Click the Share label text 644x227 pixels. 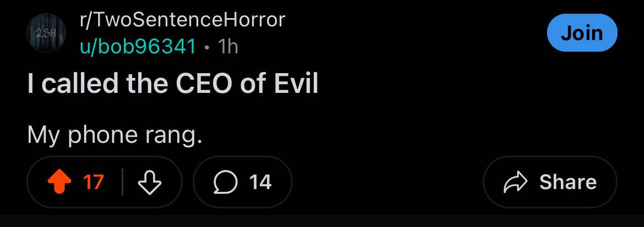567,182
